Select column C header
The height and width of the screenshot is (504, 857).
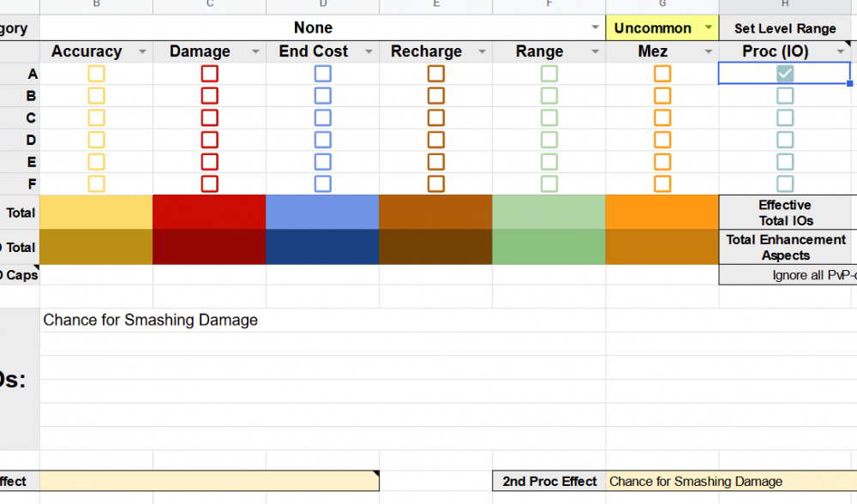[x=209, y=5]
